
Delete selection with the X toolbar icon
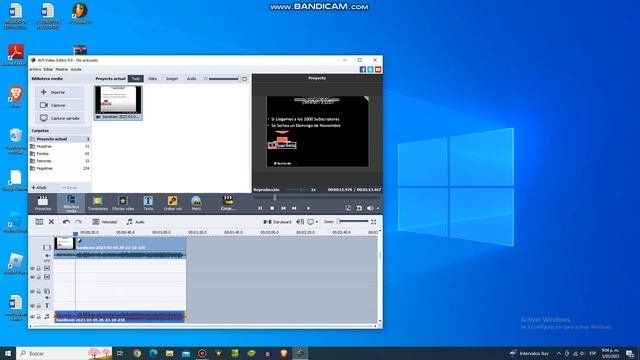[51, 222]
